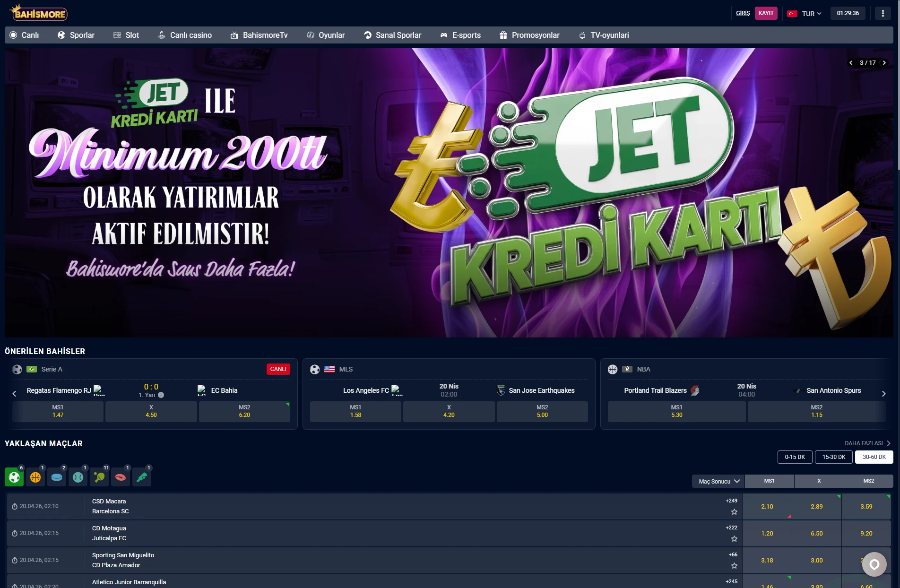
Task: Open TV-oyunlari from navigation
Action: [604, 35]
